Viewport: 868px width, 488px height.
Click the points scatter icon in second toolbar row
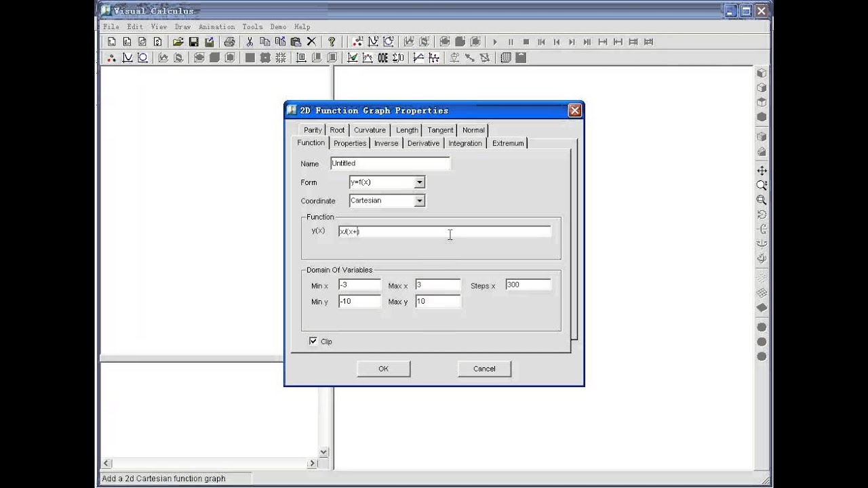112,58
